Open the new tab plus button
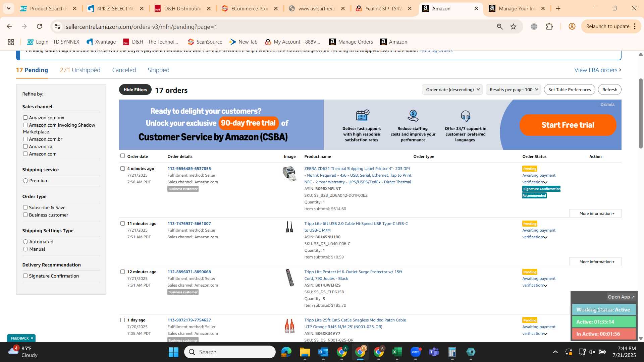Screen dimensions: 644x362 pos(558,8)
